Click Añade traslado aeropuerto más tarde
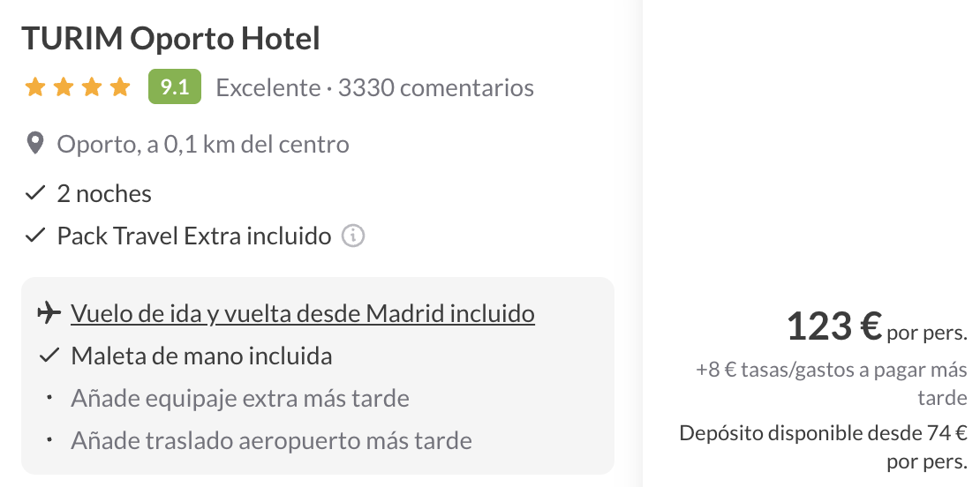This screenshot has height=487, width=980. point(271,439)
